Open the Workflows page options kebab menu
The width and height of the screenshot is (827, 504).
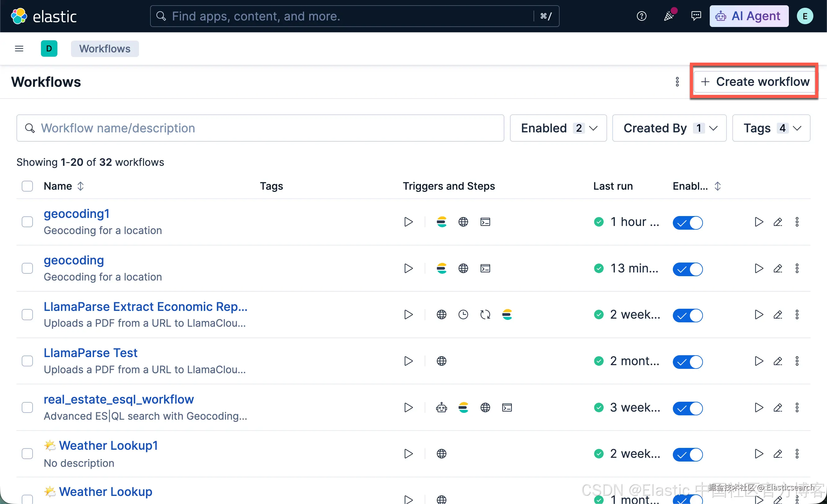677,82
